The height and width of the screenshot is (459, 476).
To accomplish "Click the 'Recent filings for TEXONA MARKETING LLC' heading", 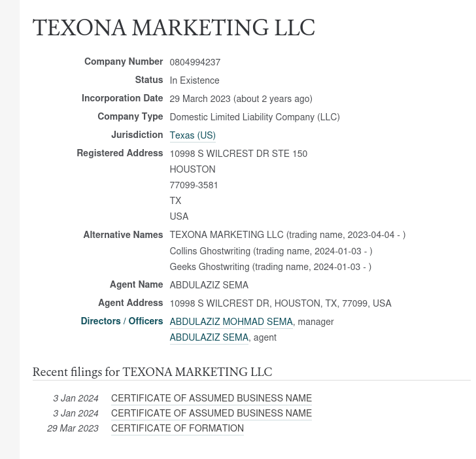I will pyautogui.click(x=152, y=372).
